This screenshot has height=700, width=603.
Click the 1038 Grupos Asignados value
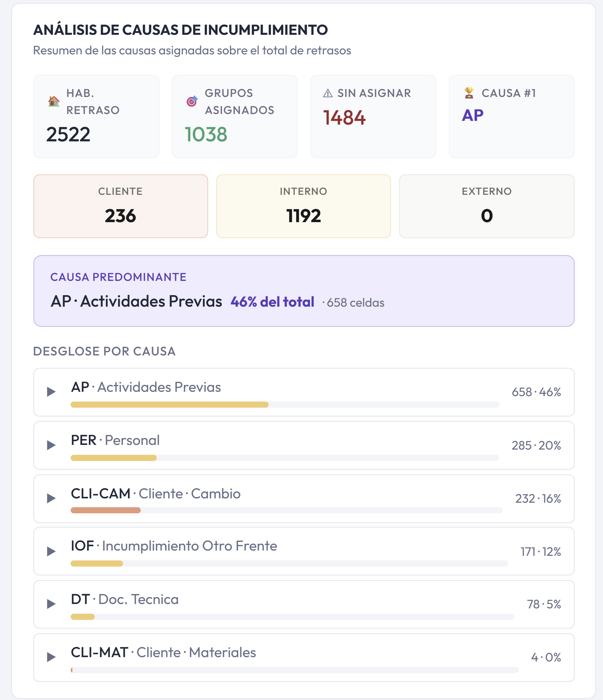click(206, 135)
